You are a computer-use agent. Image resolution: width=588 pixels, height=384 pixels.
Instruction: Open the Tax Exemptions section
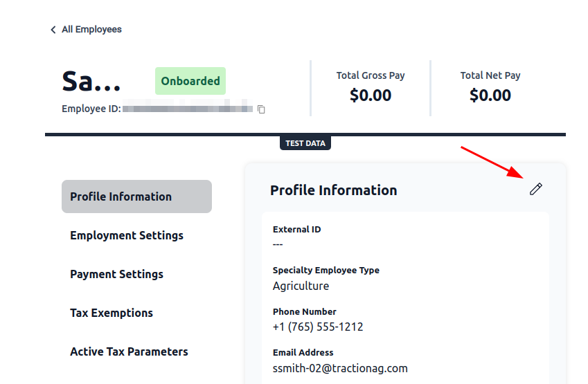coord(112,313)
